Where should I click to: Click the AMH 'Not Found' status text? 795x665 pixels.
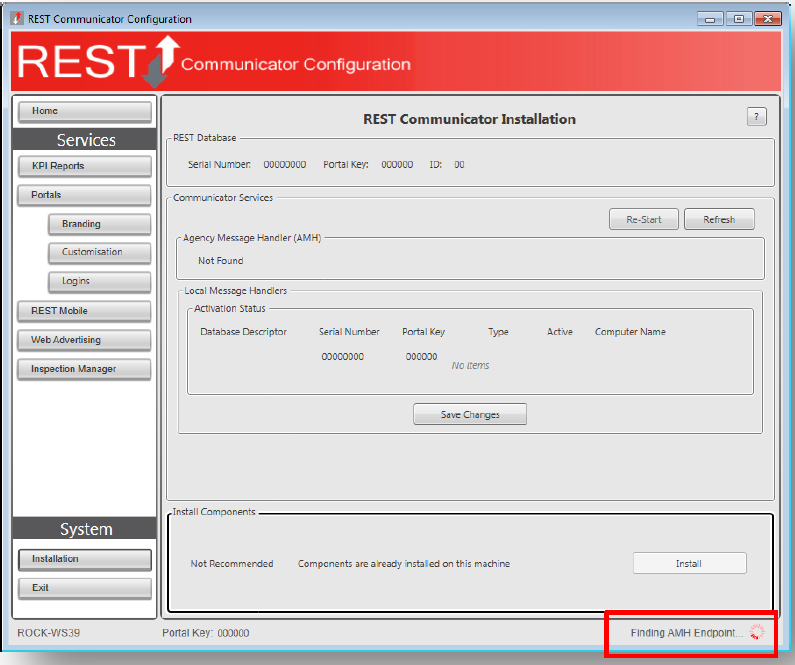221,261
